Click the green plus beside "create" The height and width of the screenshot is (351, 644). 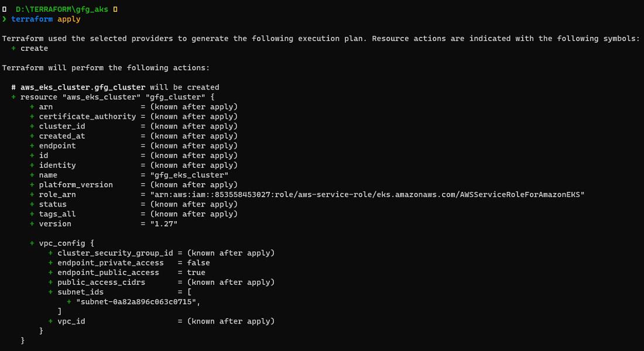[x=13, y=49]
